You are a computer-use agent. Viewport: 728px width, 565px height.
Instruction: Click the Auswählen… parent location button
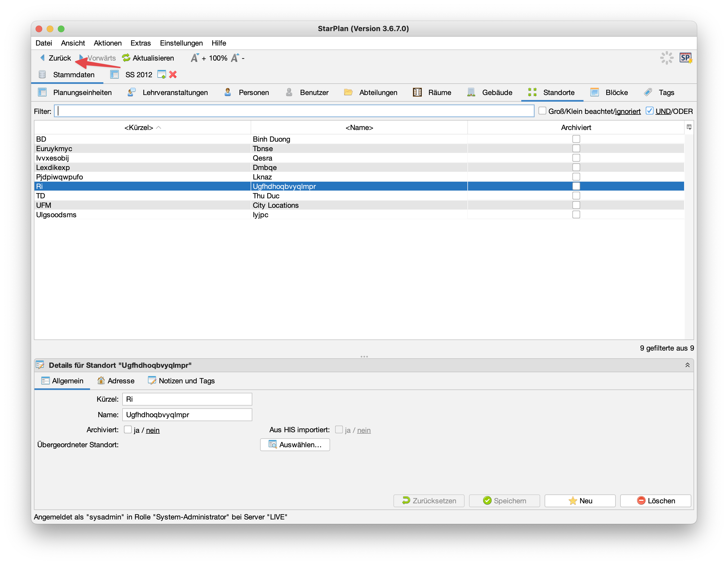pyautogui.click(x=295, y=445)
